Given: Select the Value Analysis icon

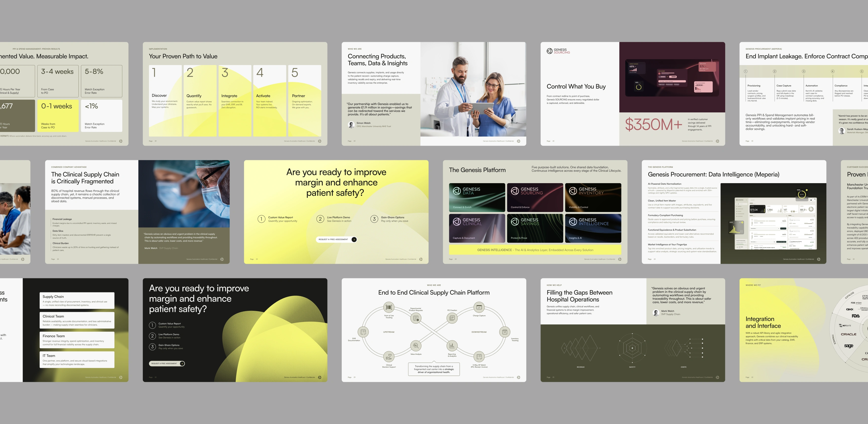Looking at the screenshot, I should tap(416, 346).
